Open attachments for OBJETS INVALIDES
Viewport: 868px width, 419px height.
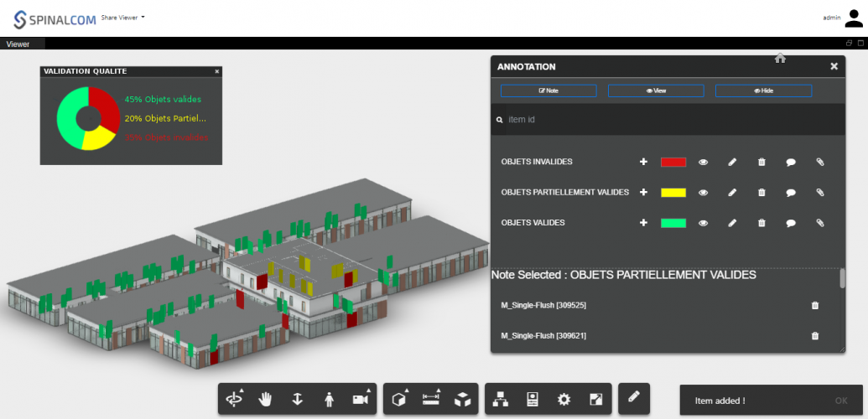[820, 163]
